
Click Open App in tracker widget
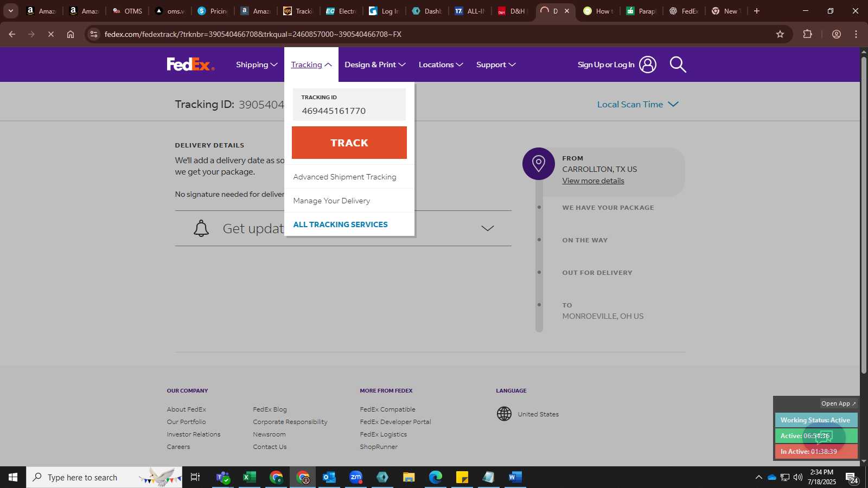838,403
